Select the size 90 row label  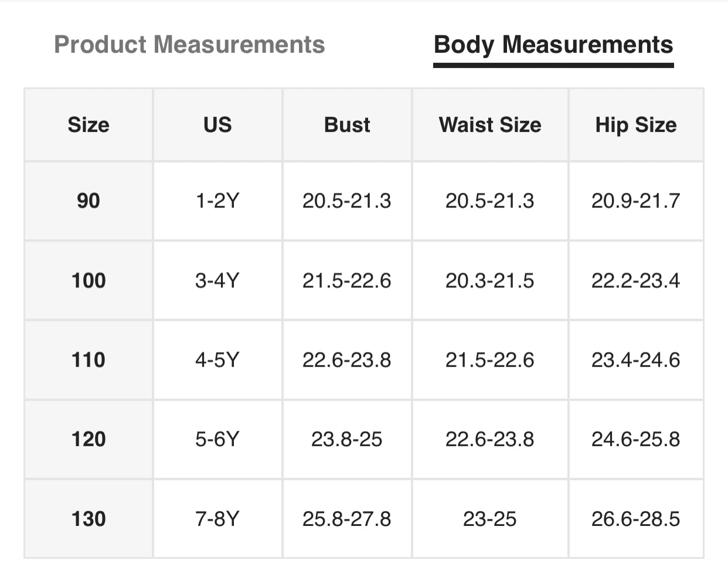tap(89, 201)
